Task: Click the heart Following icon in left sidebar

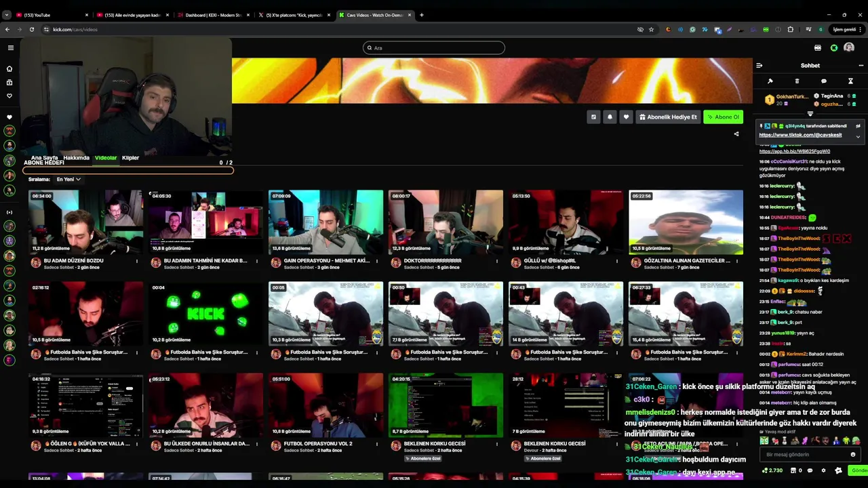Action: [9, 96]
